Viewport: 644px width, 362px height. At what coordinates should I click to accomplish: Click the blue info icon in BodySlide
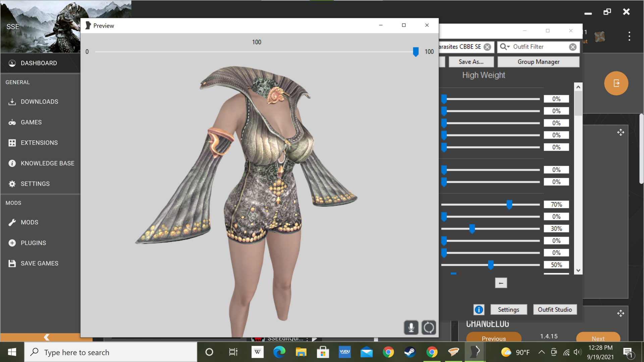click(479, 310)
